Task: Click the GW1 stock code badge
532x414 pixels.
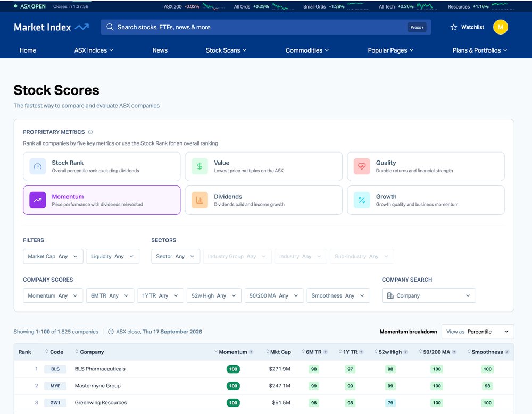Action: (x=55, y=403)
